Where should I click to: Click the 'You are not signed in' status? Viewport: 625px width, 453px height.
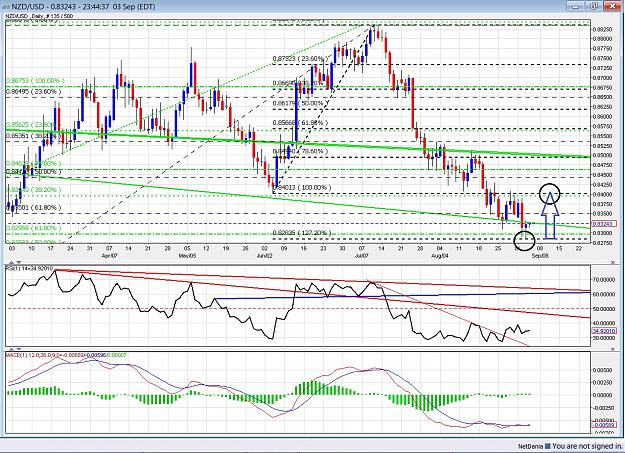pyautogui.click(x=587, y=446)
